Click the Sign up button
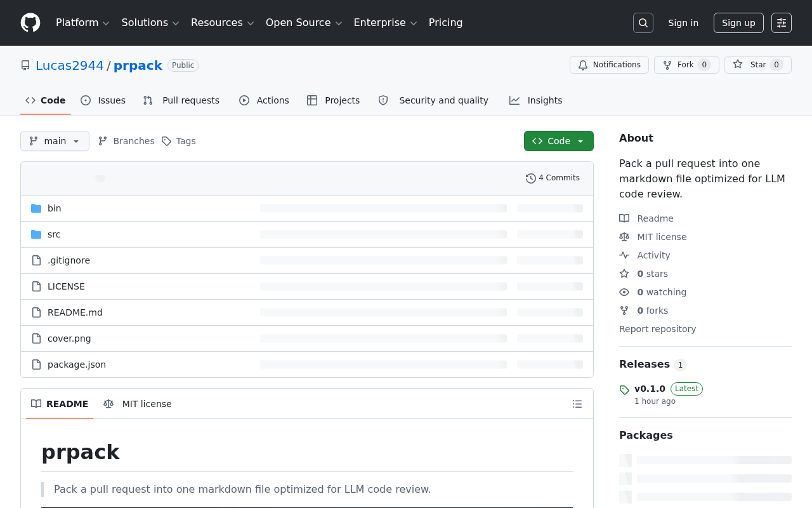 [738, 23]
